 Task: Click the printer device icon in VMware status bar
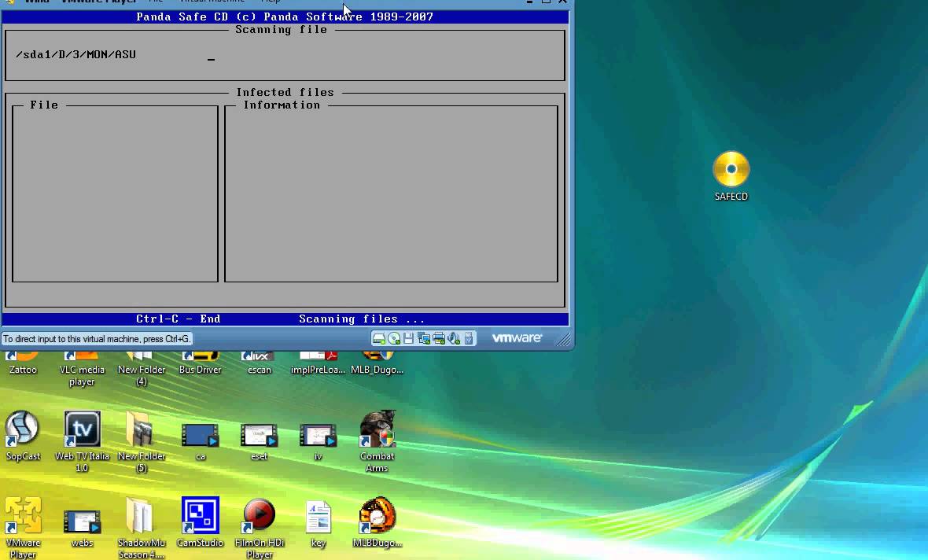(439, 339)
